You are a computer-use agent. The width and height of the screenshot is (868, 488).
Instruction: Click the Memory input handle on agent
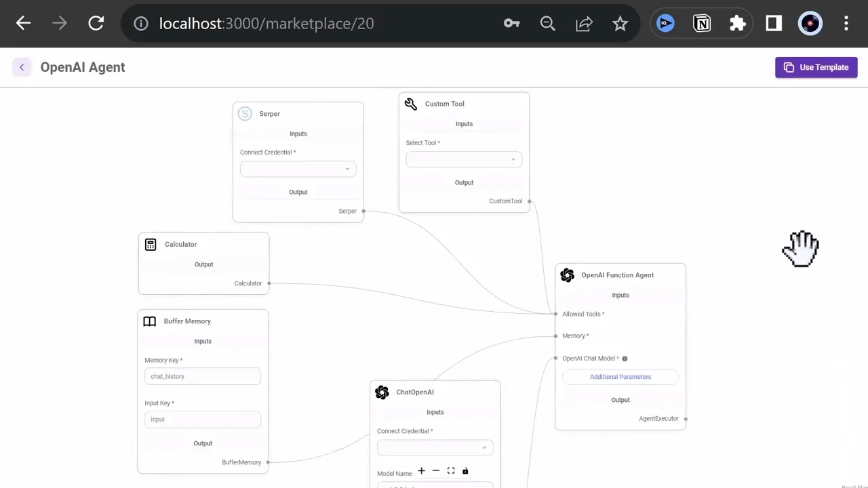tap(555, 335)
